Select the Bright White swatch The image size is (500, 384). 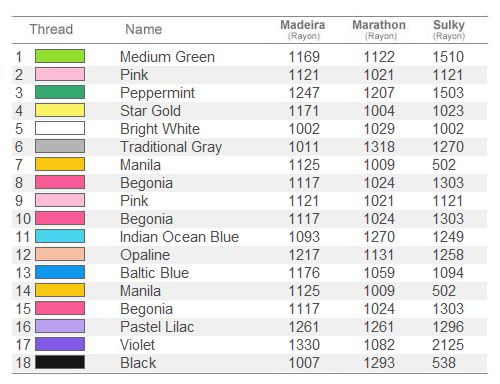(x=60, y=128)
